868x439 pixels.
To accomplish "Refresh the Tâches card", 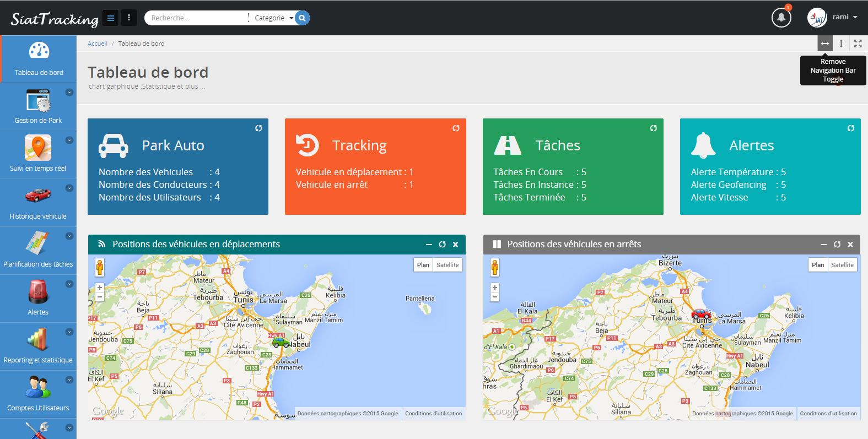I will tap(653, 128).
